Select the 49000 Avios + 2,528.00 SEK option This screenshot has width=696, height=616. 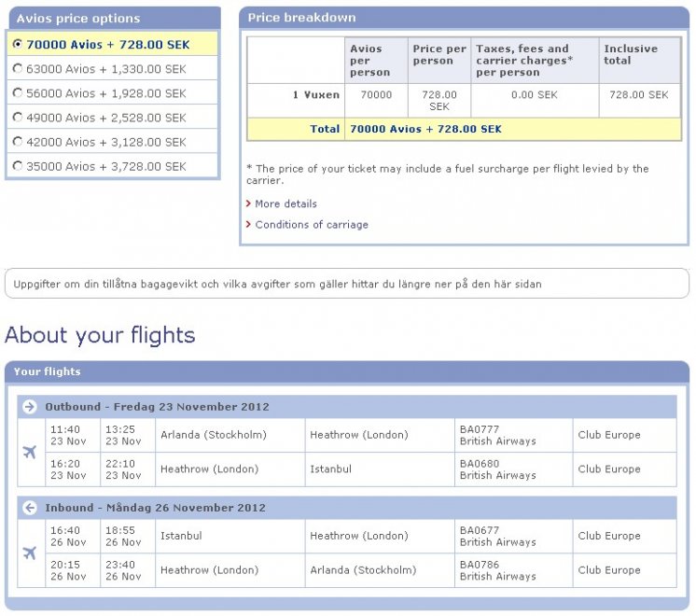pyautogui.click(x=18, y=117)
